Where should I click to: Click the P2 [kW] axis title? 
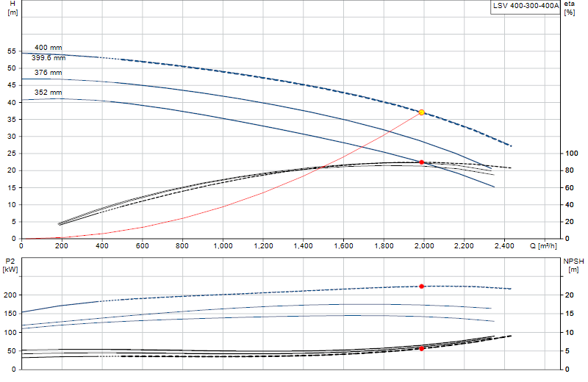point(10,265)
